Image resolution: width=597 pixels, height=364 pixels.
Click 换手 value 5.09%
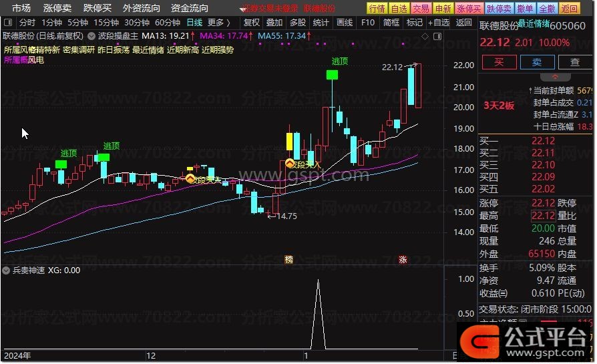tap(542, 268)
